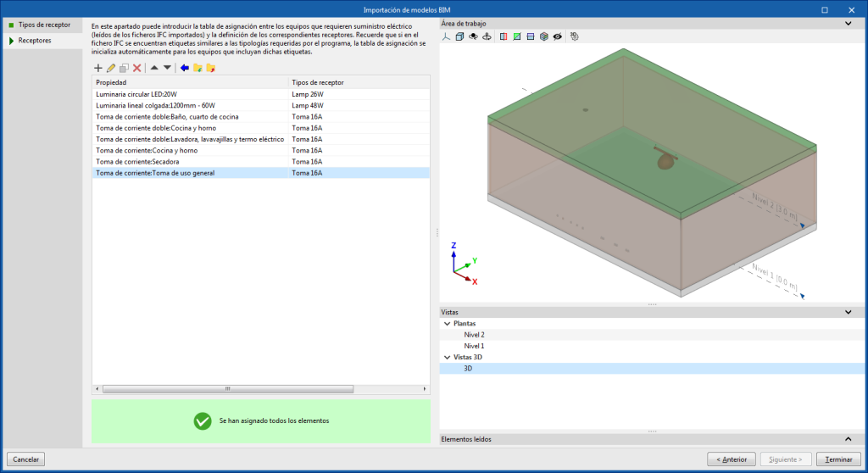Click the horizontal scrollbar left arrow

(97, 389)
